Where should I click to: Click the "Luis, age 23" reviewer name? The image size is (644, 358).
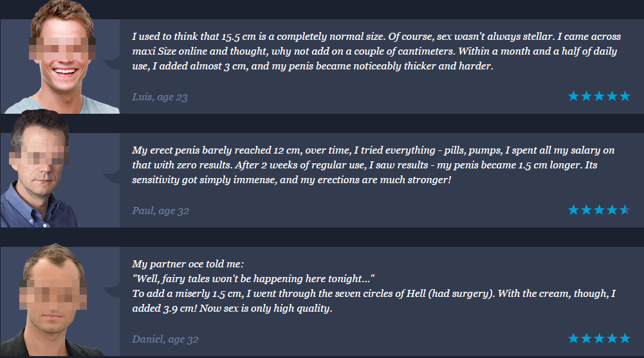click(x=160, y=97)
